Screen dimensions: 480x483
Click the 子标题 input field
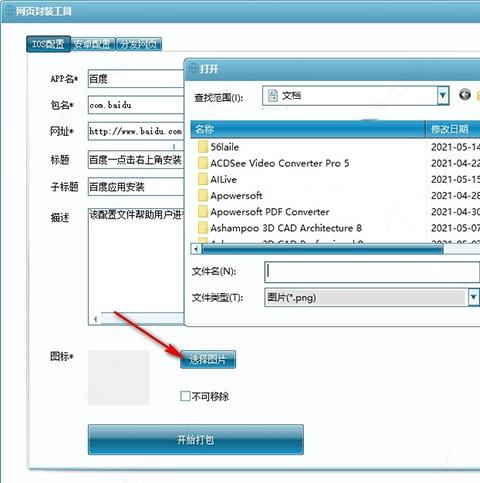pyautogui.click(x=136, y=186)
